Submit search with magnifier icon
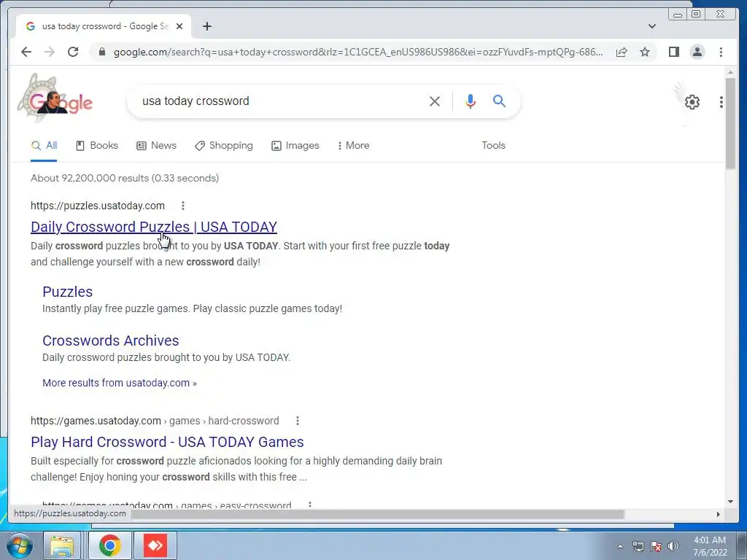 [x=499, y=101]
